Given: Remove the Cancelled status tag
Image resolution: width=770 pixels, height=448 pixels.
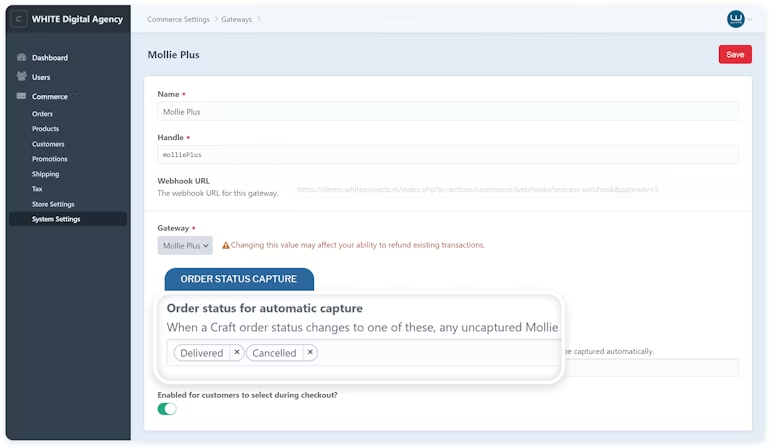Looking at the screenshot, I should click(x=310, y=353).
